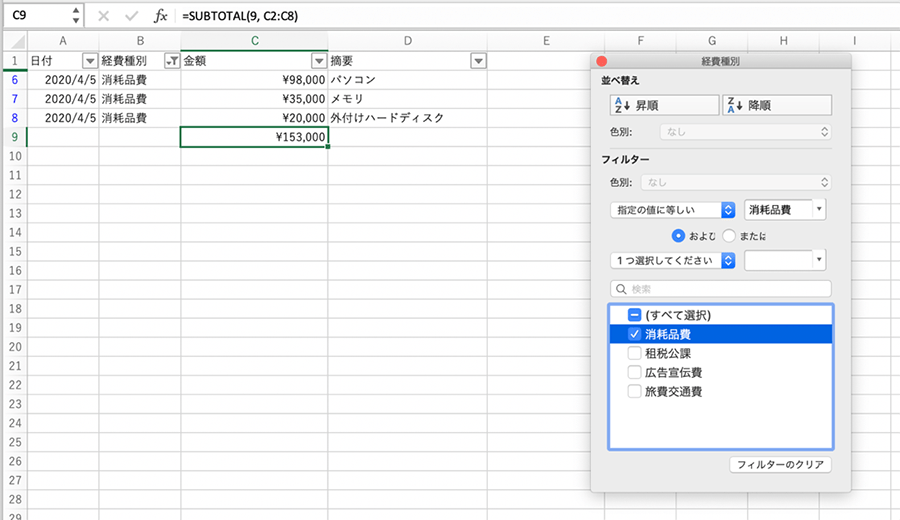The width and height of the screenshot is (900, 520).
Task: Select the および radio button
Action: tap(678, 236)
